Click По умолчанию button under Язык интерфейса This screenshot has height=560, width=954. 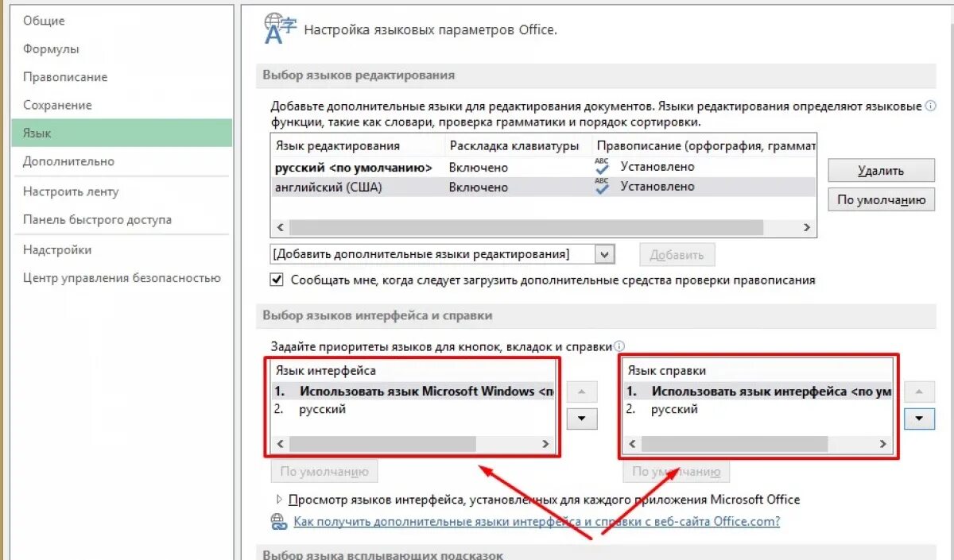[x=324, y=471]
